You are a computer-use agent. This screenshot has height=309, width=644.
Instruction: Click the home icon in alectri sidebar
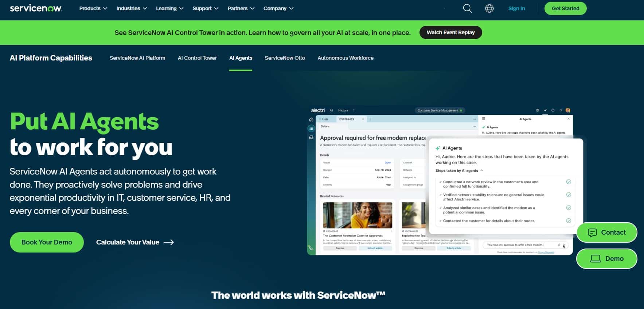click(x=311, y=120)
